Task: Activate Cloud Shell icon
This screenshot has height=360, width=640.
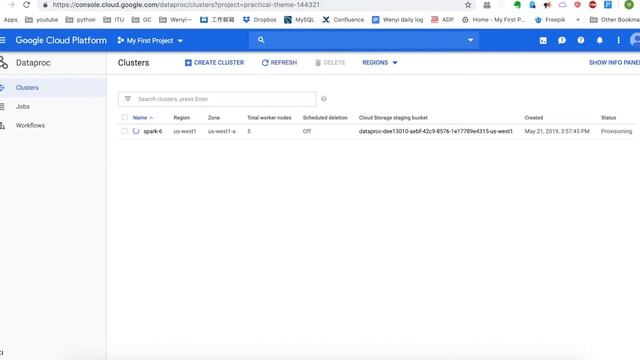Action: 543,40
